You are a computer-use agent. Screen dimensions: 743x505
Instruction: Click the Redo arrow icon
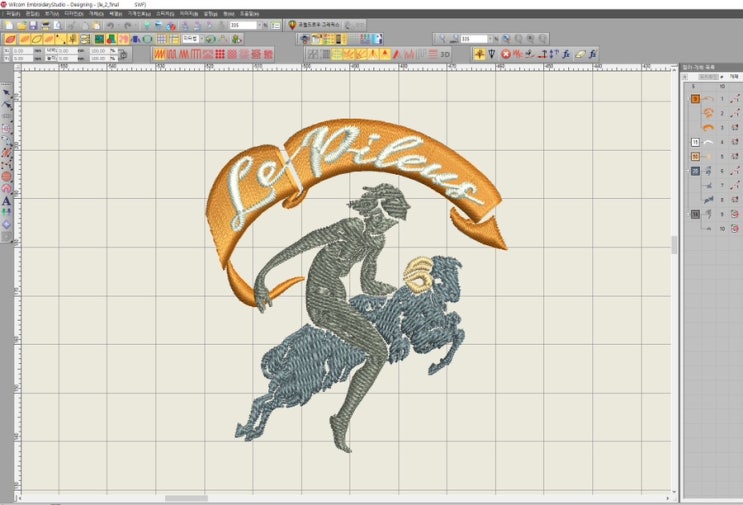pyautogui.click(x=127, y=25)
